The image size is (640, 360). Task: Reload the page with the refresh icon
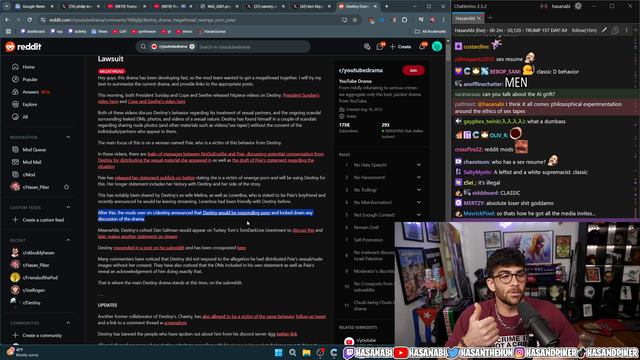coord(29,20)
